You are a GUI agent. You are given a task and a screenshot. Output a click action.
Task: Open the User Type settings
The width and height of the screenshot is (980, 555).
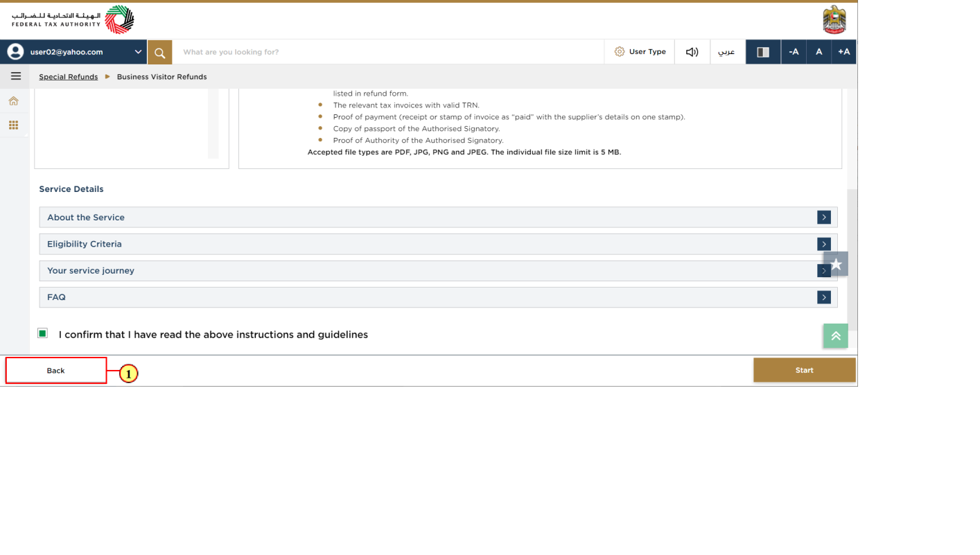(640, 52)
